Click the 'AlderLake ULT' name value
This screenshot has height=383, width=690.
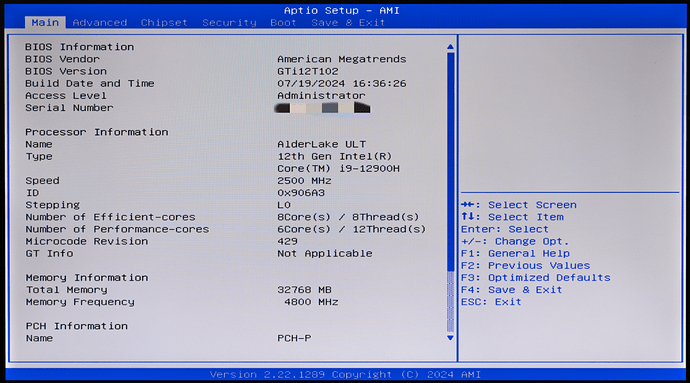tap(321, 144)
